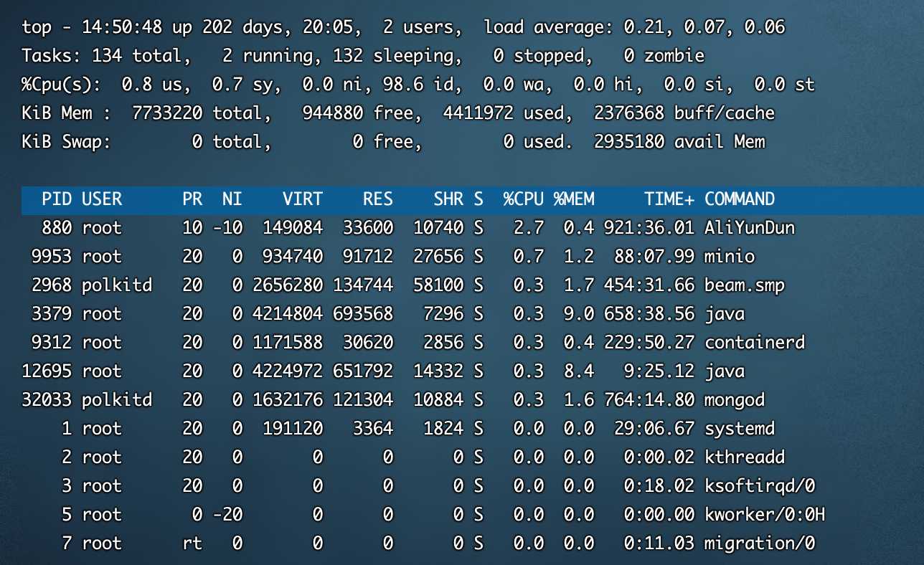Click the PID column header

pos(57,199)
